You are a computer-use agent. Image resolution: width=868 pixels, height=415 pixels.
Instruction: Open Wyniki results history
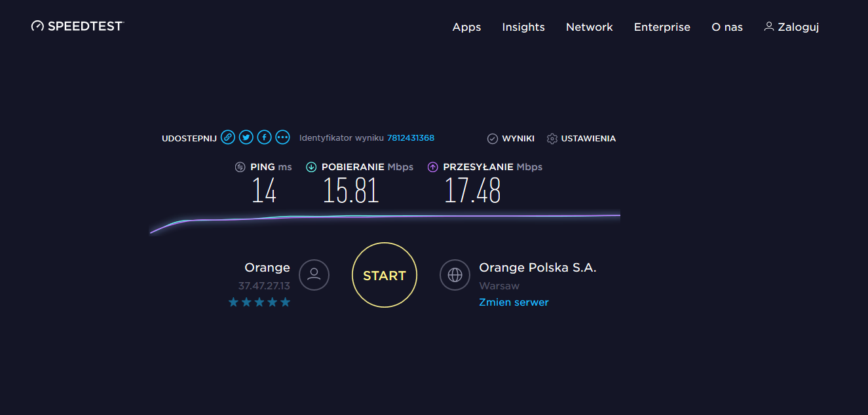[511, 139]
